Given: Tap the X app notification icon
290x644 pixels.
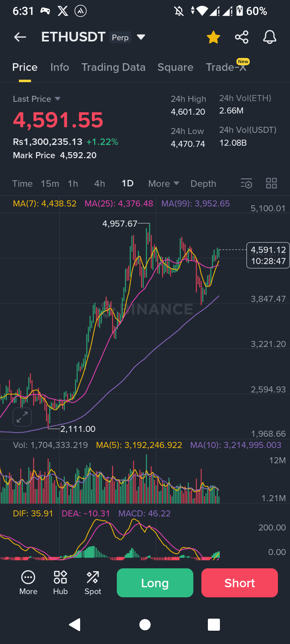Looking at the screenshot, I should (63, 11).
